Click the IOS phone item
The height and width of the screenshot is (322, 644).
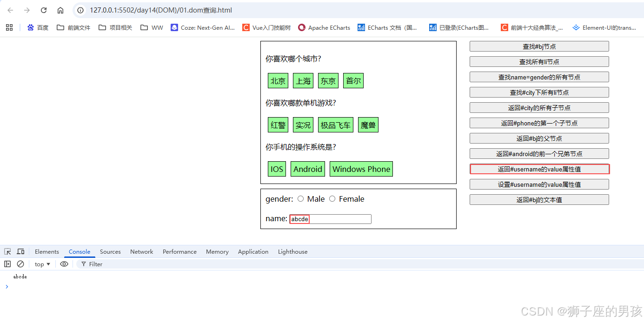(x=277, y=169)
